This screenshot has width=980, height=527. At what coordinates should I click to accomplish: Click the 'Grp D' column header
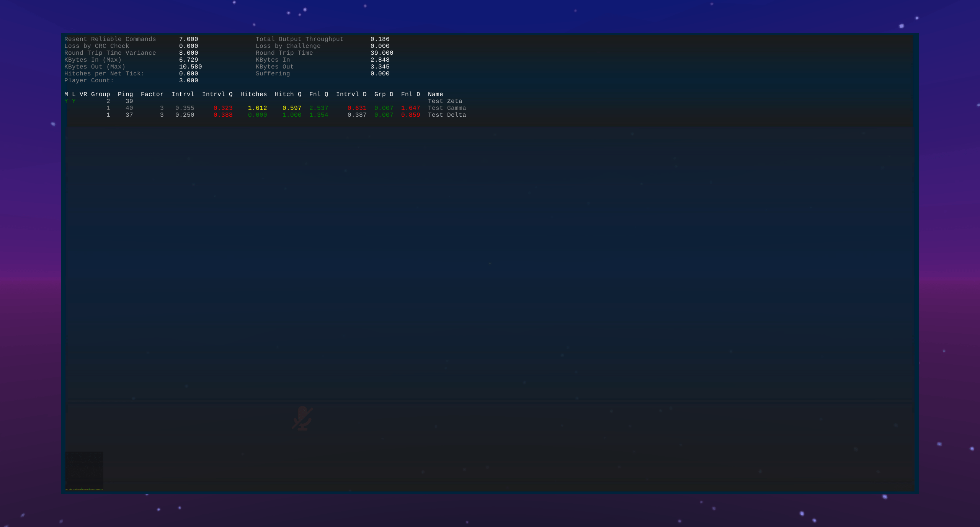click(x=384, y=94)
